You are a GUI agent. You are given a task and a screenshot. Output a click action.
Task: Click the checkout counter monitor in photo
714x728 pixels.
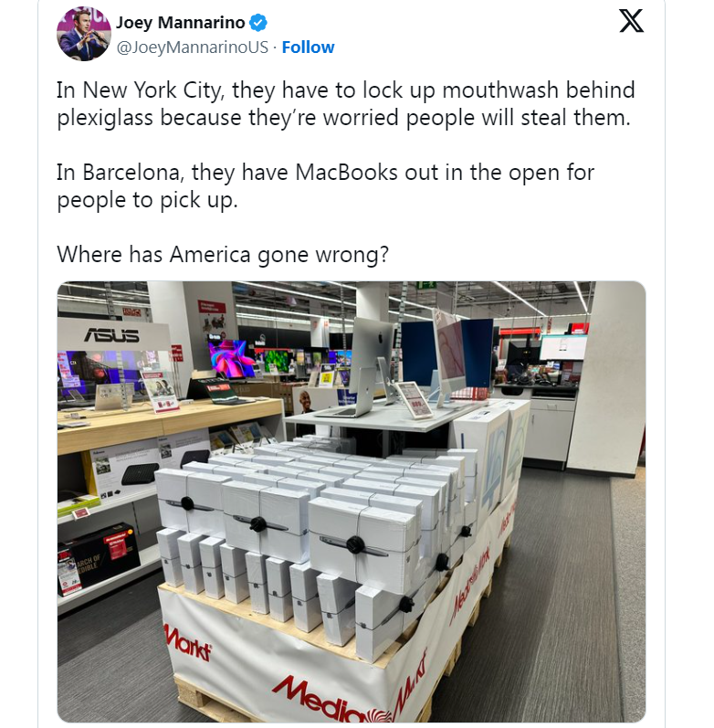[x=563, y=347]
